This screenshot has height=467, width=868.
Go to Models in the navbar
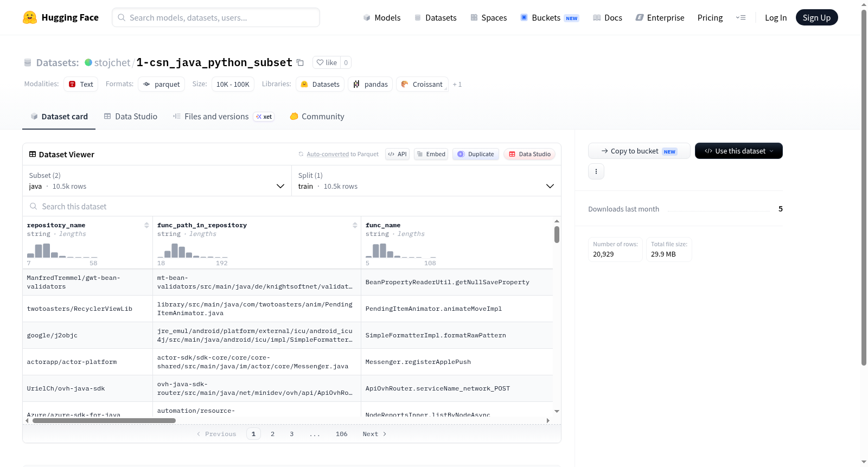382,17
